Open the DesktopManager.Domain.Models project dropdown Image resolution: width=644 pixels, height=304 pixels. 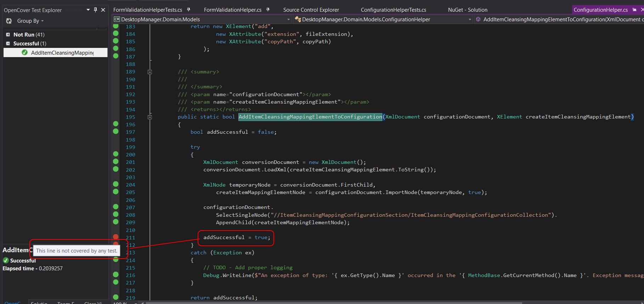pyautogui.click(x=288, y=20)
